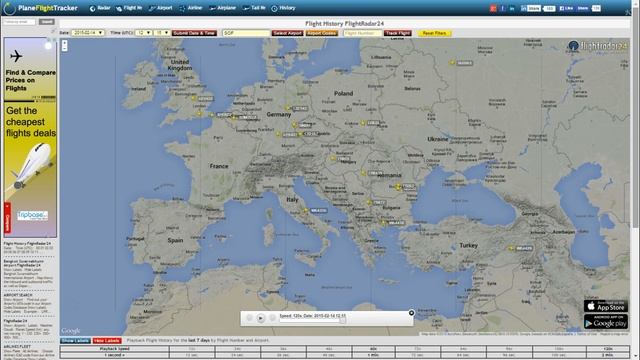Click the Track Flight button
The width and height of the screenshot is (640, 360).
point(398,33)
